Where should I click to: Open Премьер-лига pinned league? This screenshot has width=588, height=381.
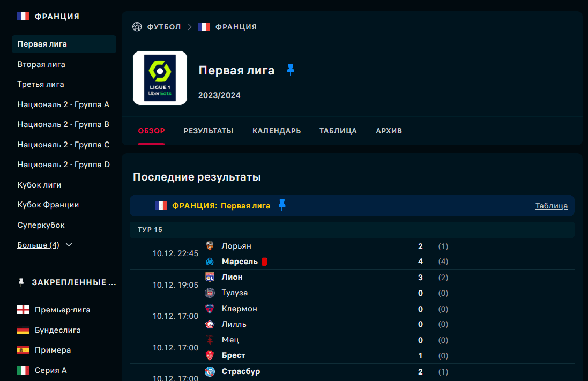pyautogui.click(x=63, y=310)
